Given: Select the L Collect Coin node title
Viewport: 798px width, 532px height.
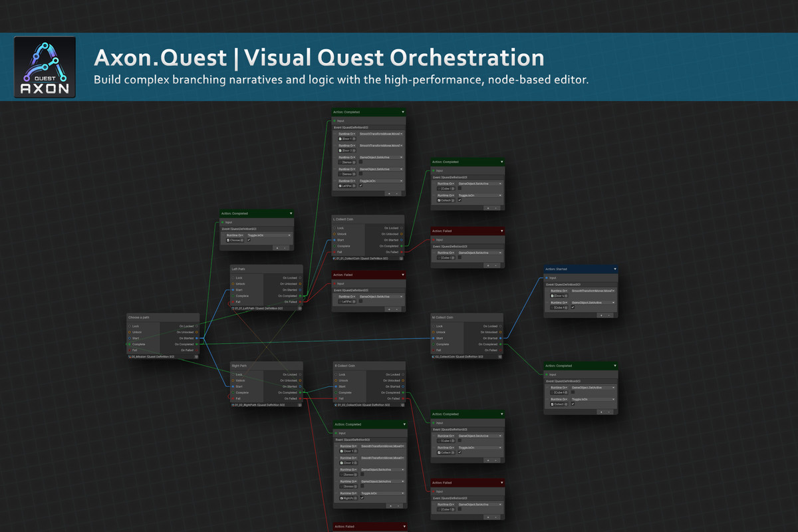Looking at the screenshot, I should (344, 219).
